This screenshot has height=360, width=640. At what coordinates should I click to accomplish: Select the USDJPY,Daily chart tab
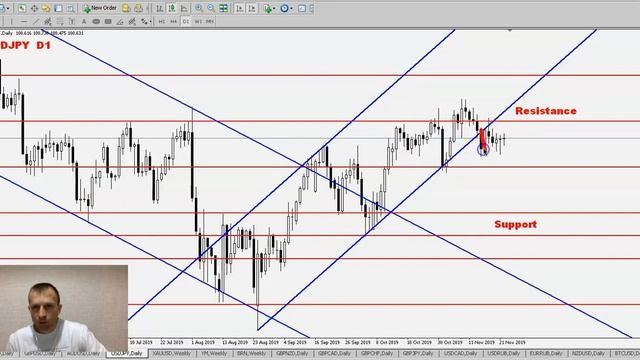(x=127, y=353)
